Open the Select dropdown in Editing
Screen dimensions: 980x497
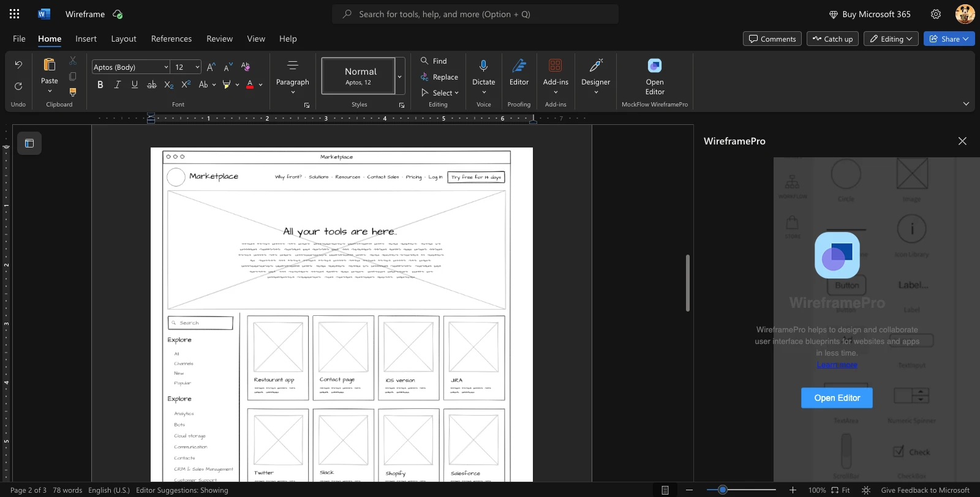pos(440,93)
